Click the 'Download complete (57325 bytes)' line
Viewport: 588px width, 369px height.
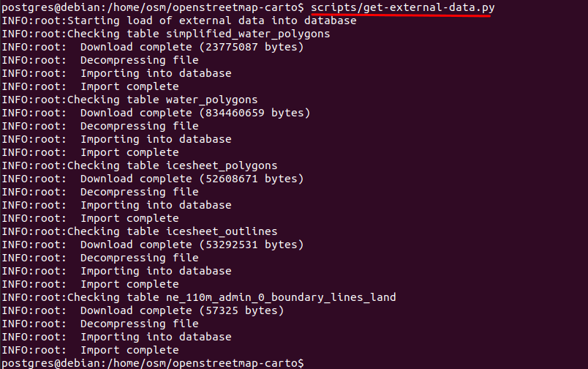182,310
